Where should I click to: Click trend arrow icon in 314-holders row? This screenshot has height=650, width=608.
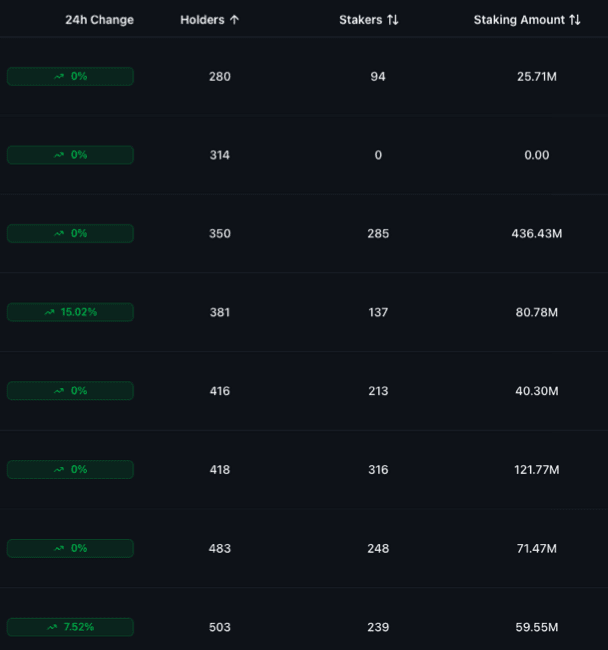click(59, 155)
